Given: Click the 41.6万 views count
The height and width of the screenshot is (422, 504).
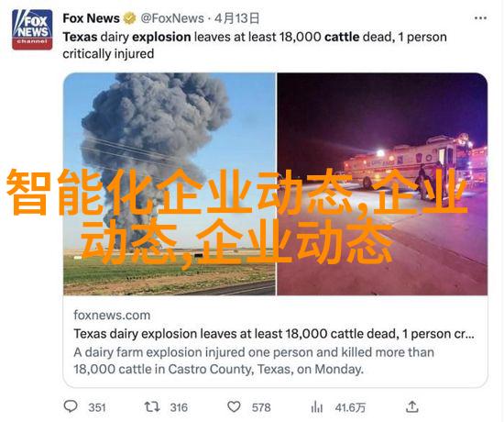Looking at the screenshot, I should (x=350, y=407).
